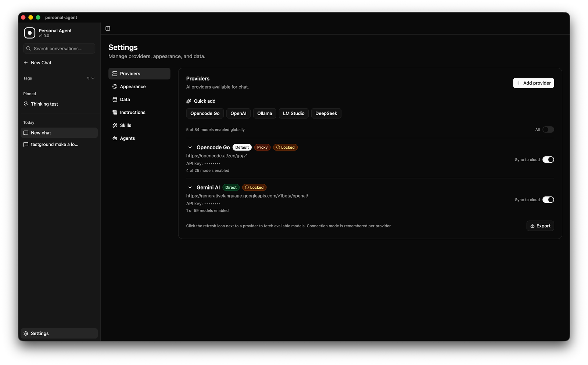
Task: Quick add OpenAI provider
Action: click(x=238, y=113)
